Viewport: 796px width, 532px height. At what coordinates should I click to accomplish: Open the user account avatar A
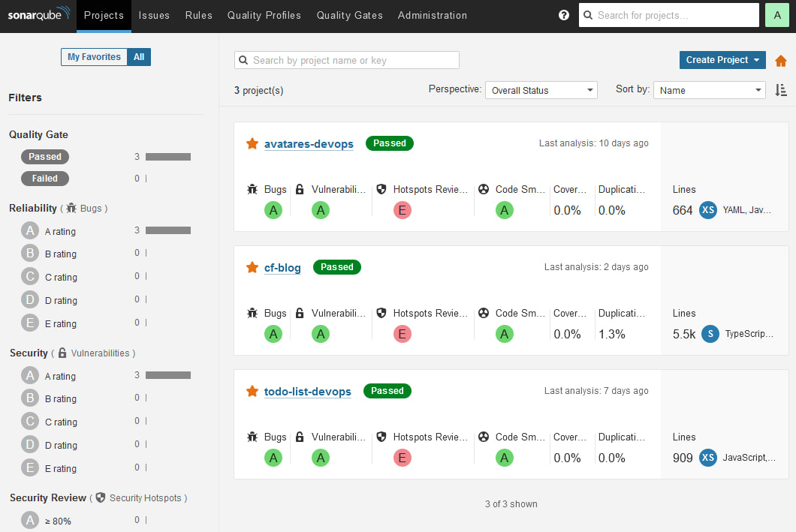click(776, 15)
